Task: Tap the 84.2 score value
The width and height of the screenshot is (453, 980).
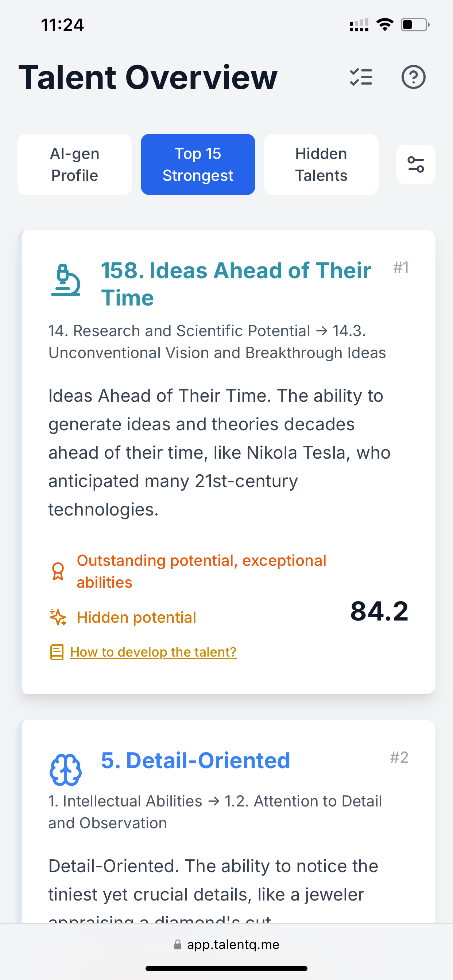Action: 379,611
